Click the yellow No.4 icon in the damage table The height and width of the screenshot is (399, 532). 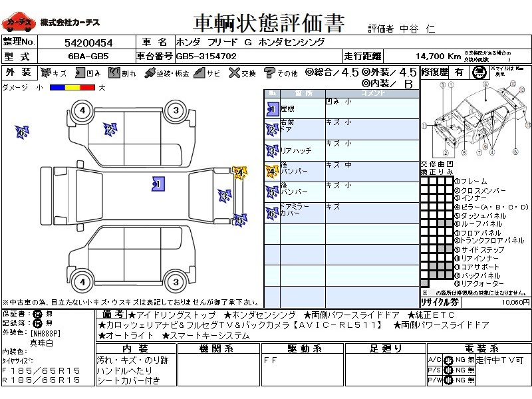tap(272, 172)
